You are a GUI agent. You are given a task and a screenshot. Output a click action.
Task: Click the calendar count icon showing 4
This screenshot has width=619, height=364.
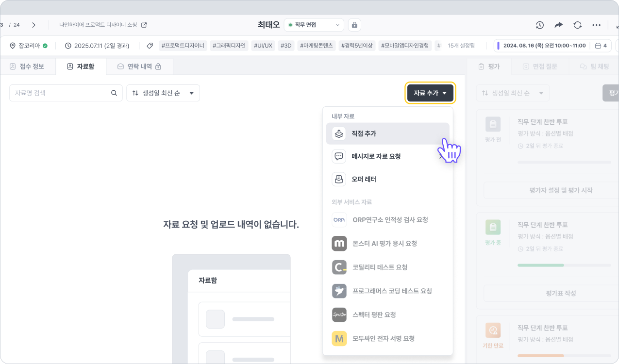(601, 46)
